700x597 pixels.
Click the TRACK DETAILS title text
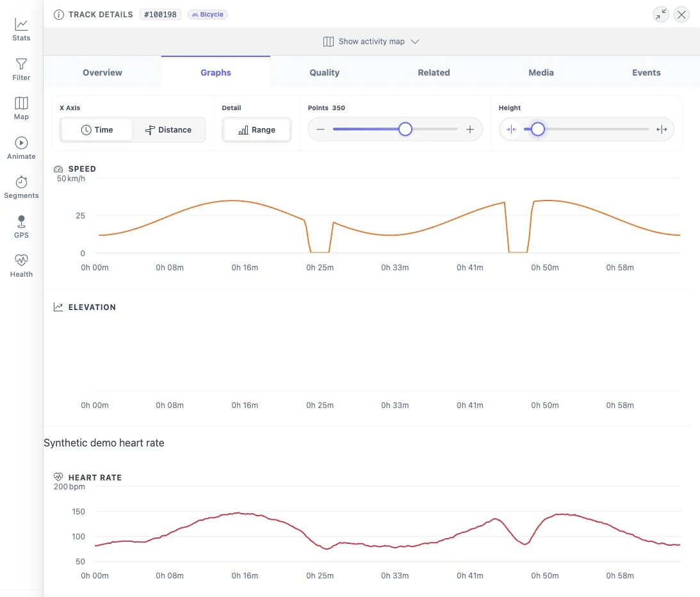click(101, 15)
